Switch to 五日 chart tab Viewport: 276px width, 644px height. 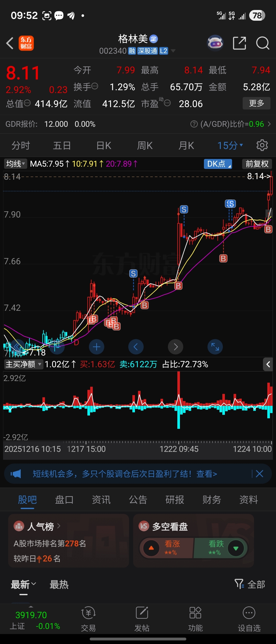(62, 145)
